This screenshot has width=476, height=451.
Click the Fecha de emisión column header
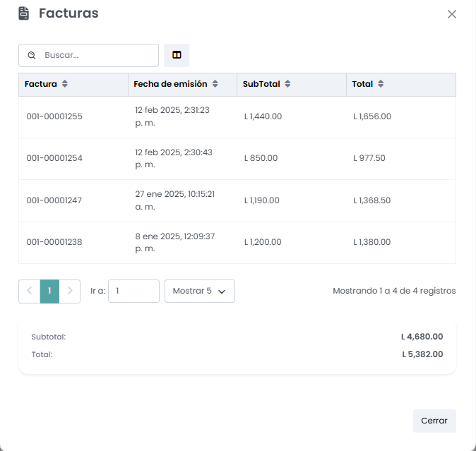pyautogui.click(x=170, y=84)
